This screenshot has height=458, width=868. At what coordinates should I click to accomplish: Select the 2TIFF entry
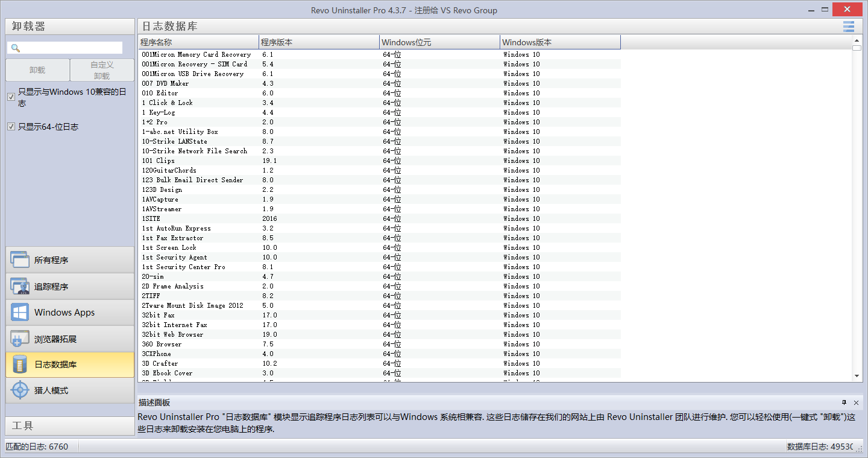pyautogui.click(x=380, y=296)
